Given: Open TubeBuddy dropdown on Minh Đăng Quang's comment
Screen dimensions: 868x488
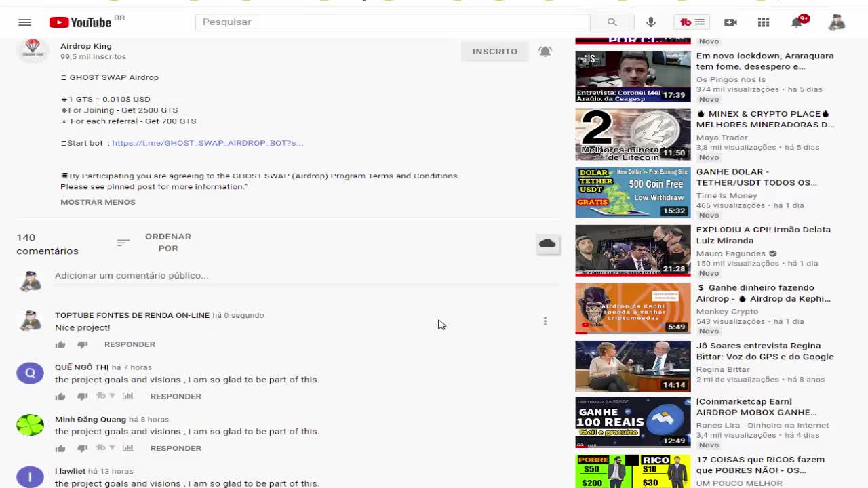Looking at the screenshot, I should pos(105,448).
